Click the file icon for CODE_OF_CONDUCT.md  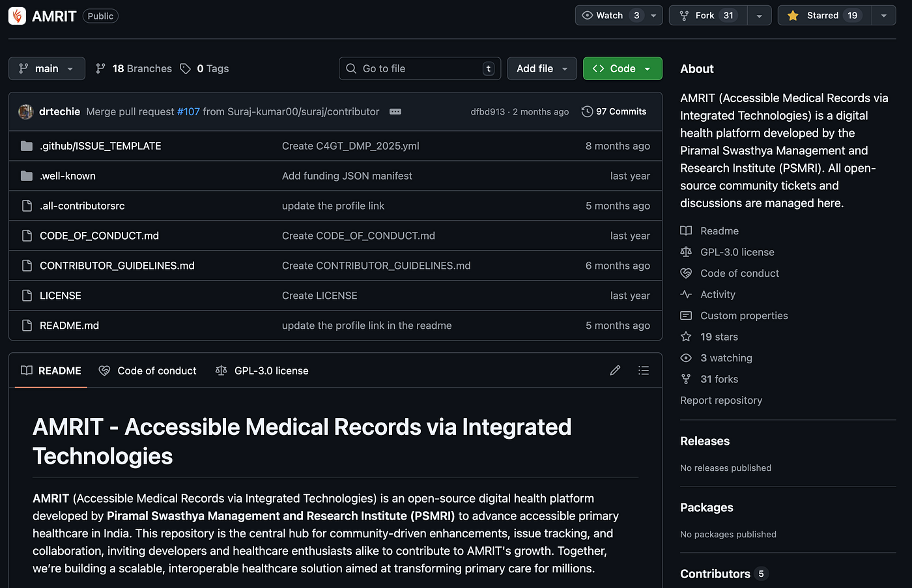[27, 236]
